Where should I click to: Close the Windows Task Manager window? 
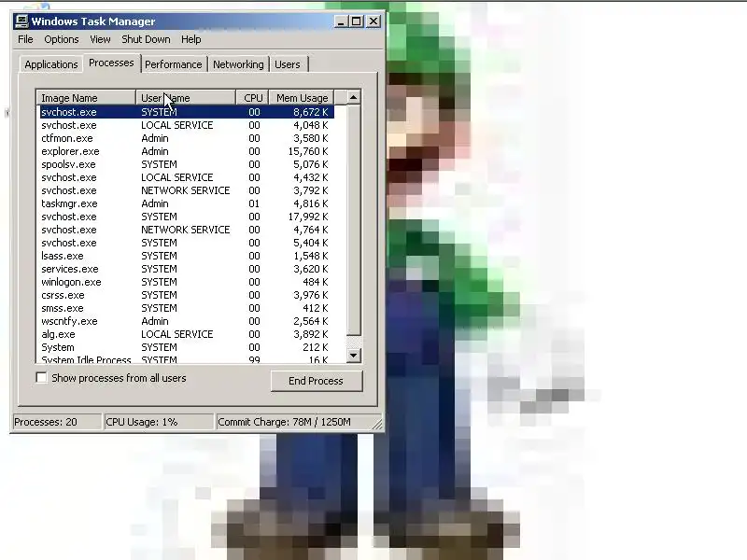pyautogui.click(x=374, y=21)
